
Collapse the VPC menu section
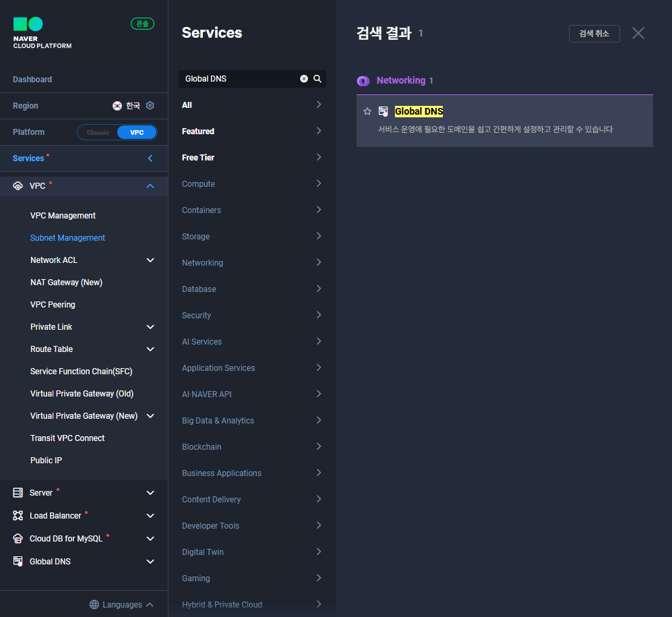click(x=150, y=186)
